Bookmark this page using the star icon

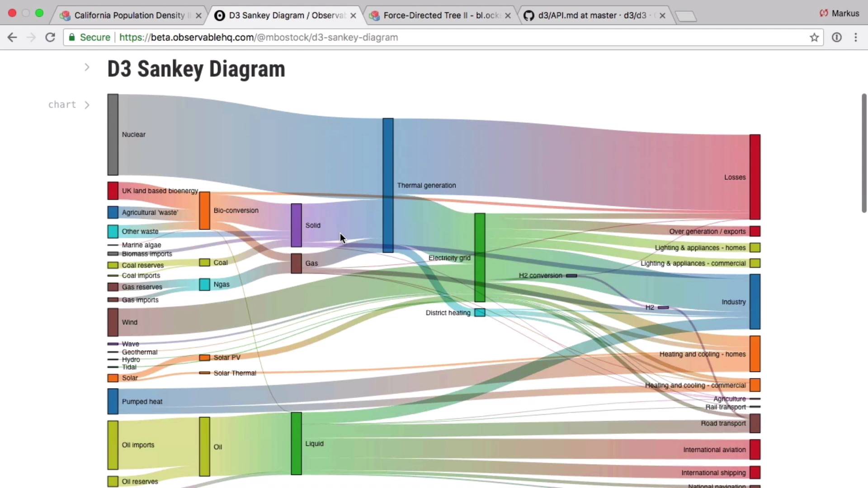(x=815, y=38)
